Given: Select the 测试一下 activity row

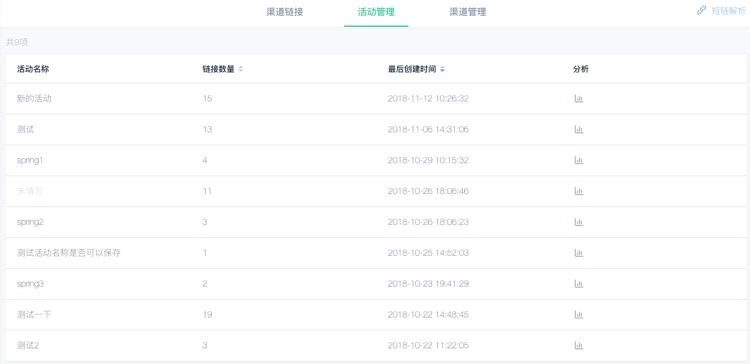Looking at the screenshot, I should [x=376, y=315].
